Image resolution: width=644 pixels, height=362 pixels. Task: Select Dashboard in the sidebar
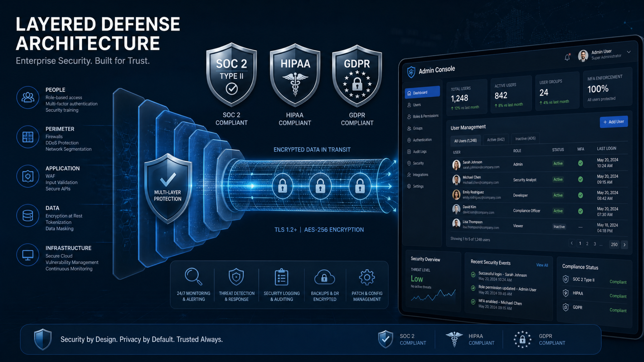(422, 92)
